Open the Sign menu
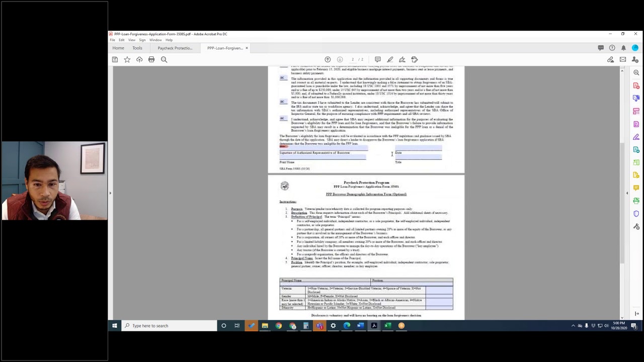 pos(142,40)
